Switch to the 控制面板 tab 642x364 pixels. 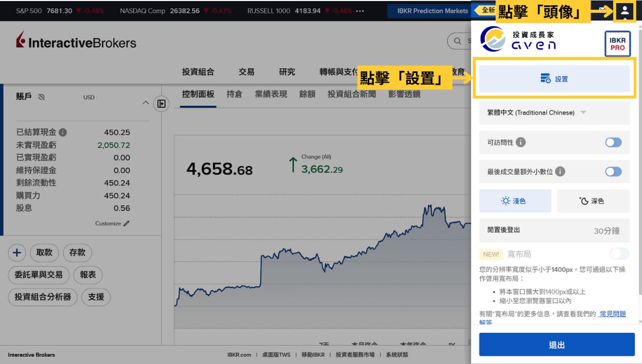tap(198, 94)
